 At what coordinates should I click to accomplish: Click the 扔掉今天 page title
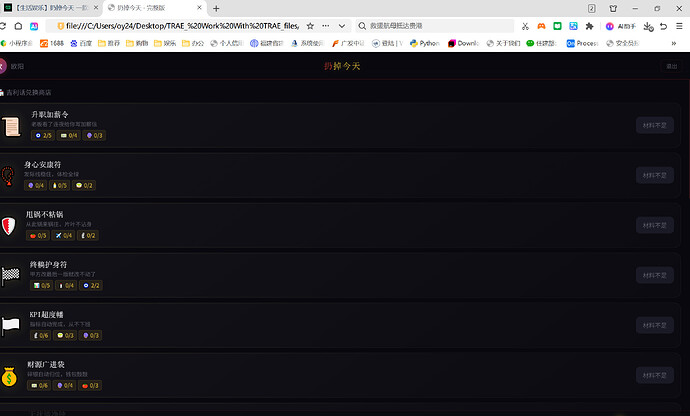tap(342, 66)
